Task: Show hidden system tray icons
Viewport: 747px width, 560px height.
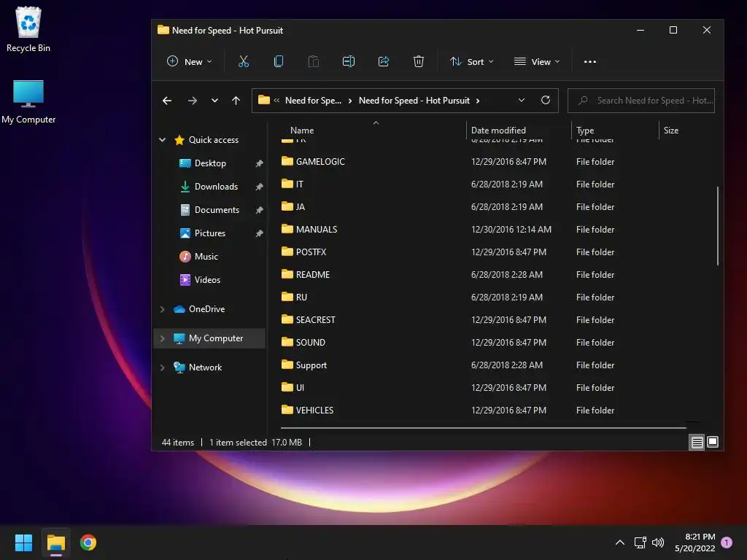Action: [x=620, y=542]
